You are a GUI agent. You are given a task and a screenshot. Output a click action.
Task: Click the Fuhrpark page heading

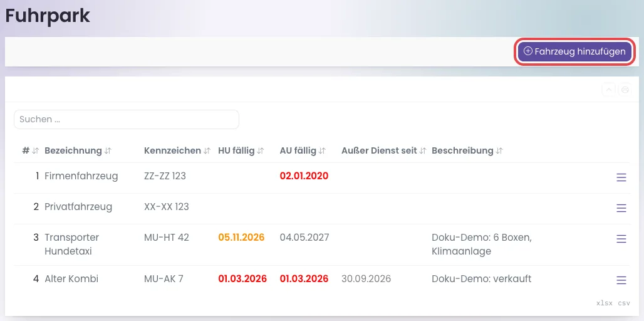click(47, 16)
